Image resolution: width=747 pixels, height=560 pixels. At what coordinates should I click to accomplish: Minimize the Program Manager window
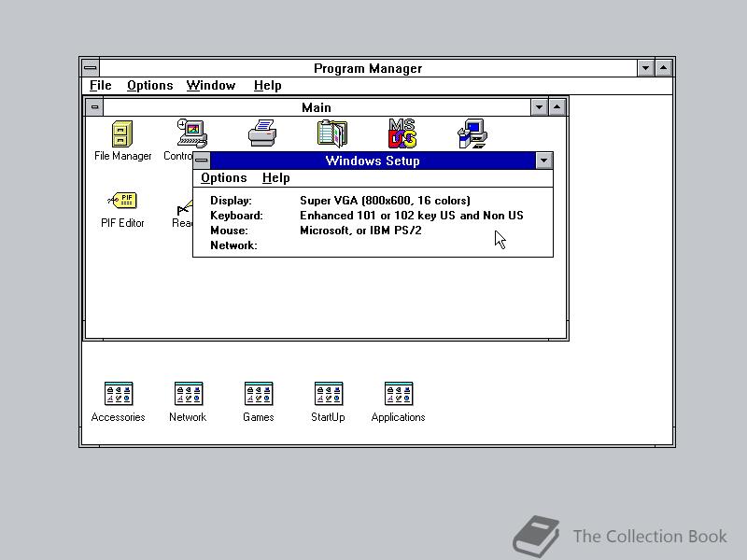645,68
